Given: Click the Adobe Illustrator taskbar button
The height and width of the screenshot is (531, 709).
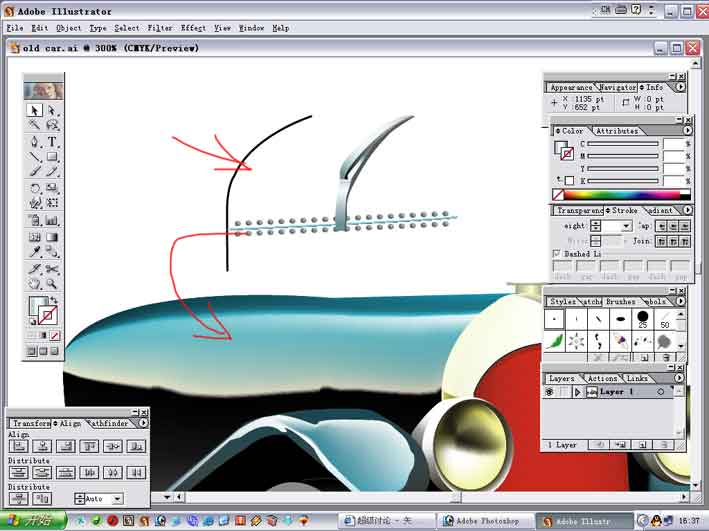Looking at the screenshot, I should 584,521.
